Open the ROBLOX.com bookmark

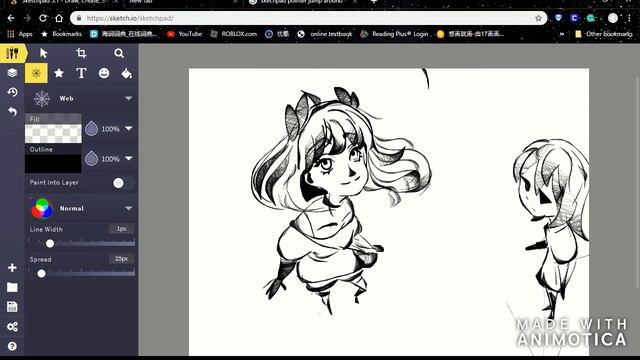[233, 34]
